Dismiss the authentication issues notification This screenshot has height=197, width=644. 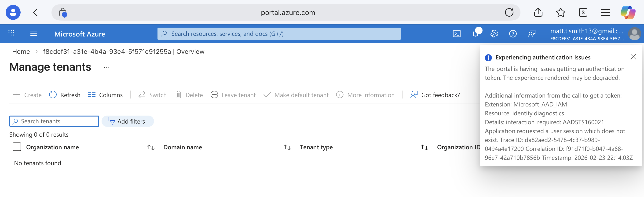point(633,57)
